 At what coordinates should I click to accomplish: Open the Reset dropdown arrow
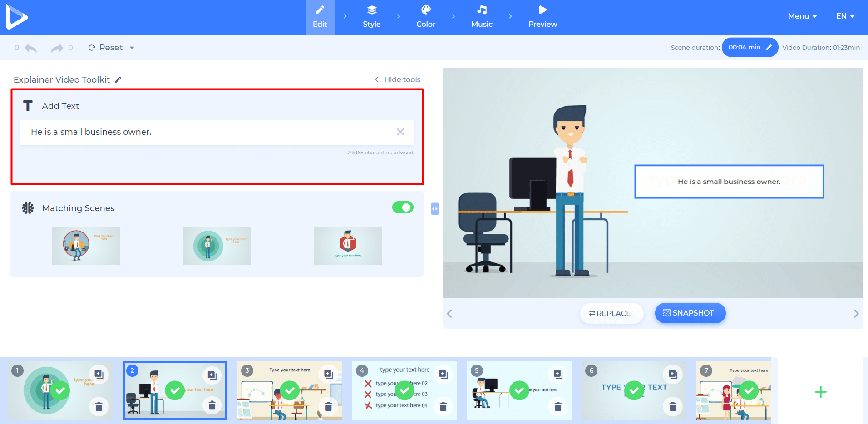tap(132, 47)
